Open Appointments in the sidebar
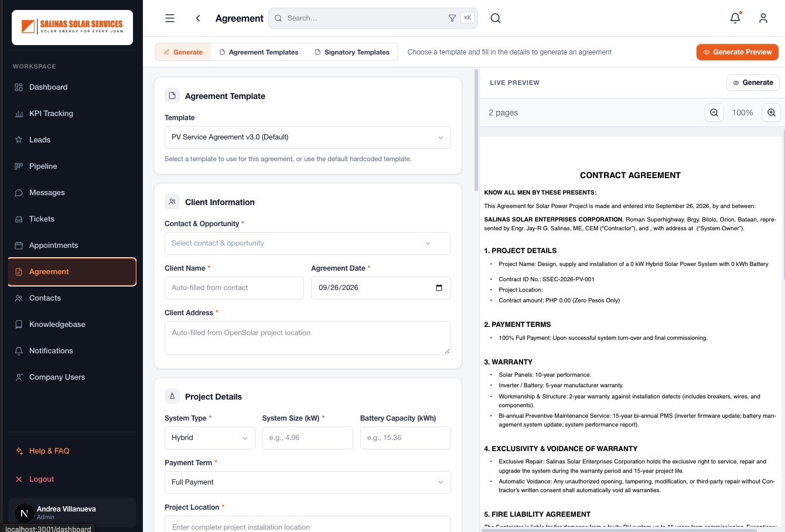785x532 pixels. (x=72, y=245)
